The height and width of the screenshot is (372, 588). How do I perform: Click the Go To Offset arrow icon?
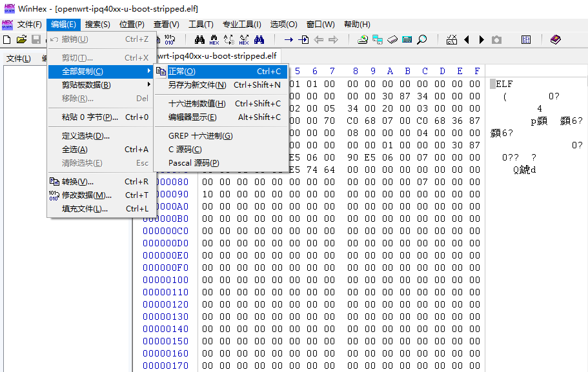(x=289, y=40)
